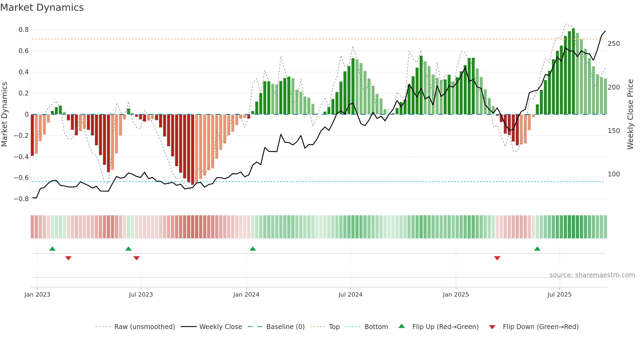Click the first Flip Up marker after Jan 2023

52,249
